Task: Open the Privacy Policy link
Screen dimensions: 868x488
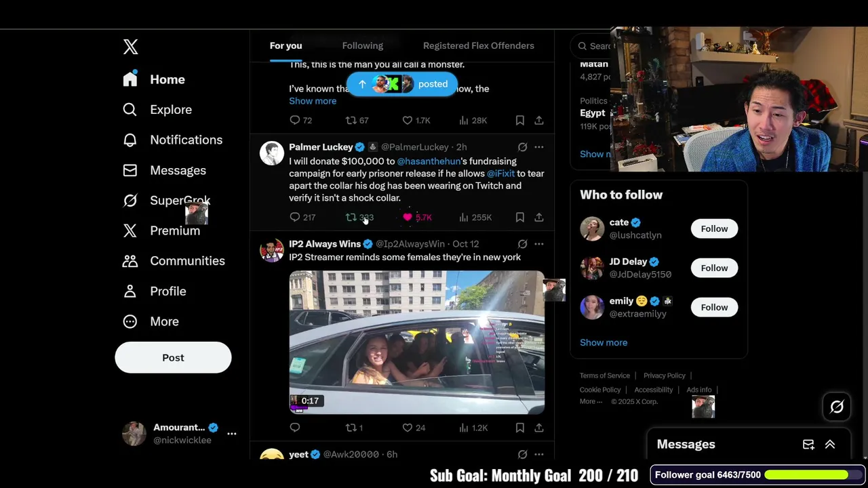Action: point(665,375)
